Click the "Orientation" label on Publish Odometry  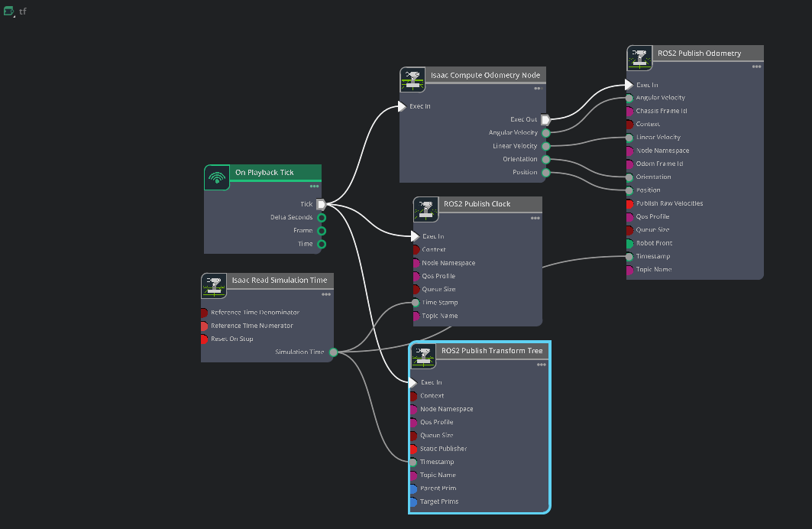click(654, 177)
